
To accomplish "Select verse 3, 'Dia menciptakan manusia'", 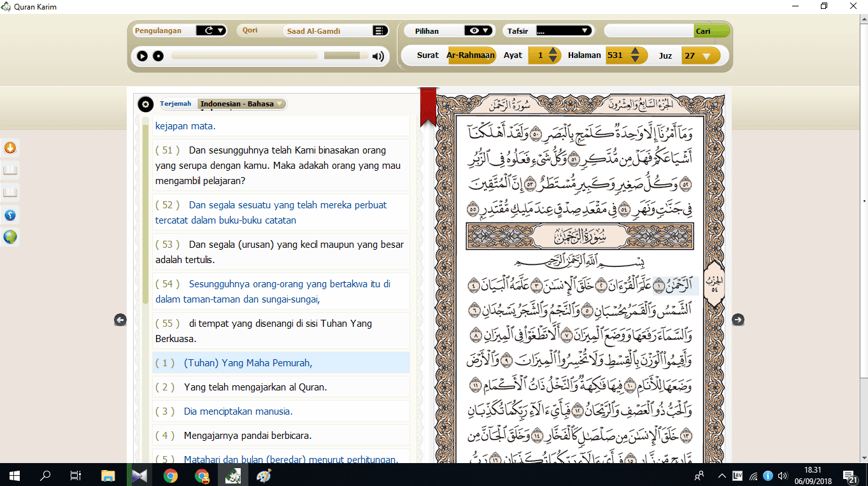I will coord(281,411).
